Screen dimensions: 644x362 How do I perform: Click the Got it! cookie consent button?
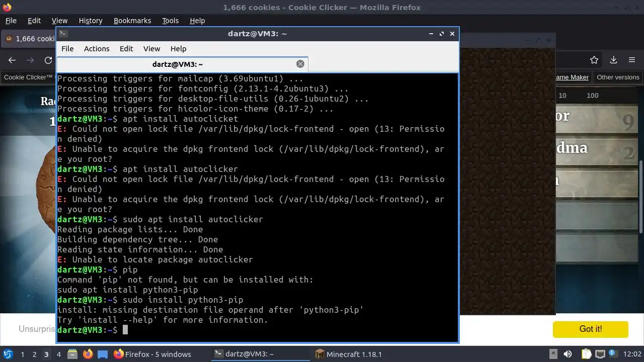pyautogui.click(x=590, y=329)
